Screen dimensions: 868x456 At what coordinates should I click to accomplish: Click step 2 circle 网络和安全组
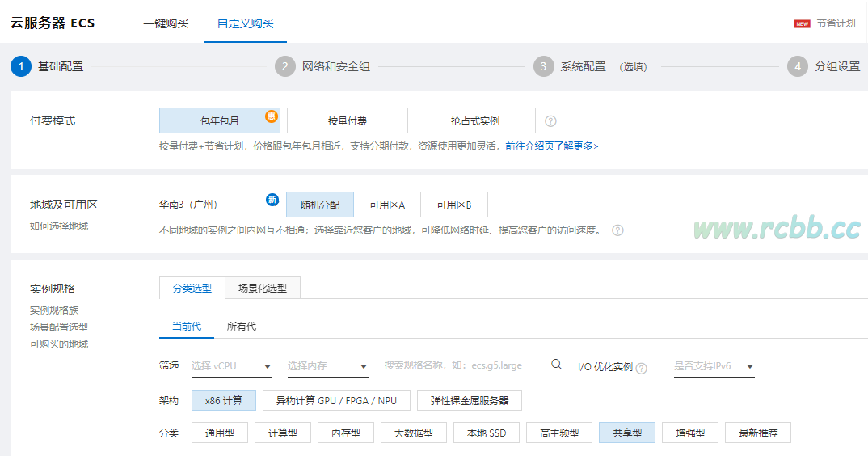(285, 66)
